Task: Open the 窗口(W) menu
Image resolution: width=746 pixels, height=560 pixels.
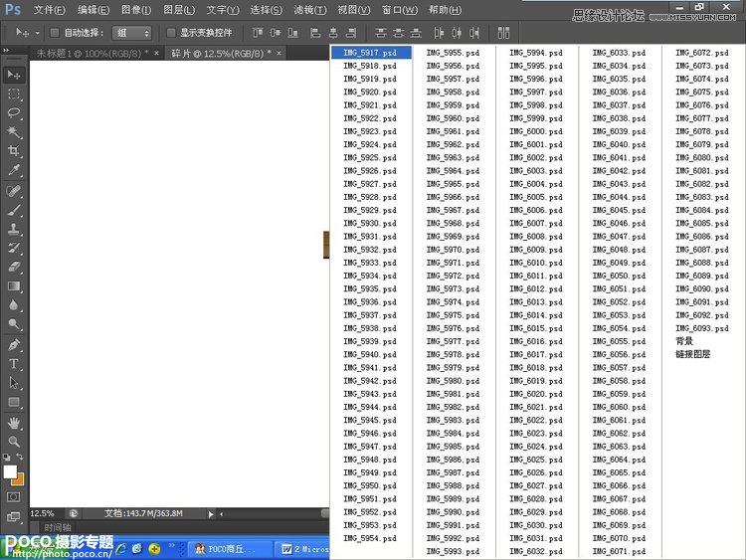Action: (x=400, y=10)
